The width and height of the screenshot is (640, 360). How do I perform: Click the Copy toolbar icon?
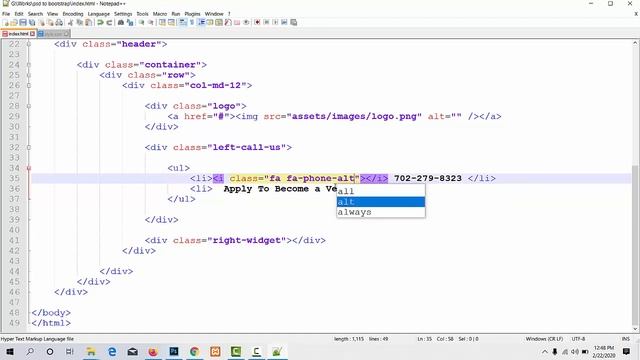[x=79, y=22]
